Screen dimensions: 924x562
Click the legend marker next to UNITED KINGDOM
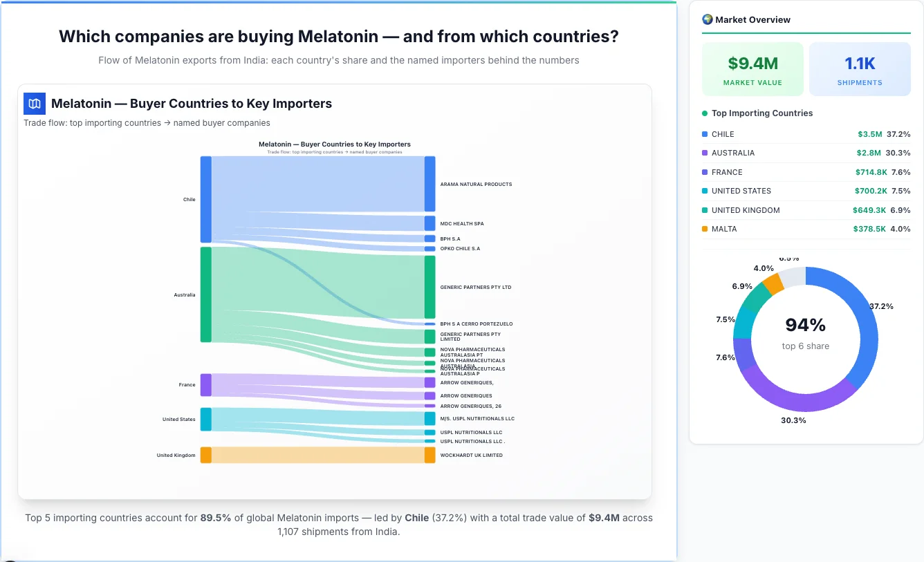pyautogui.click(x=705, y=209)
